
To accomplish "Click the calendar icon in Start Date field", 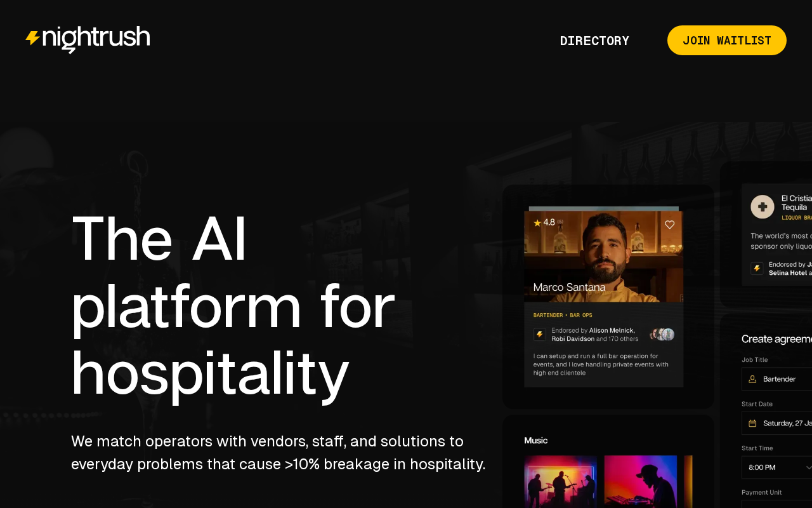I will click(x=752, y=423).
